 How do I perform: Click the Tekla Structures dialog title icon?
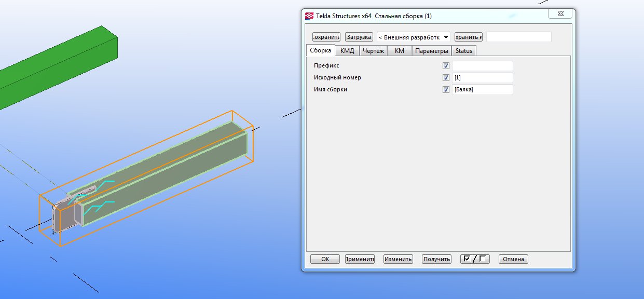click(310, 16)
